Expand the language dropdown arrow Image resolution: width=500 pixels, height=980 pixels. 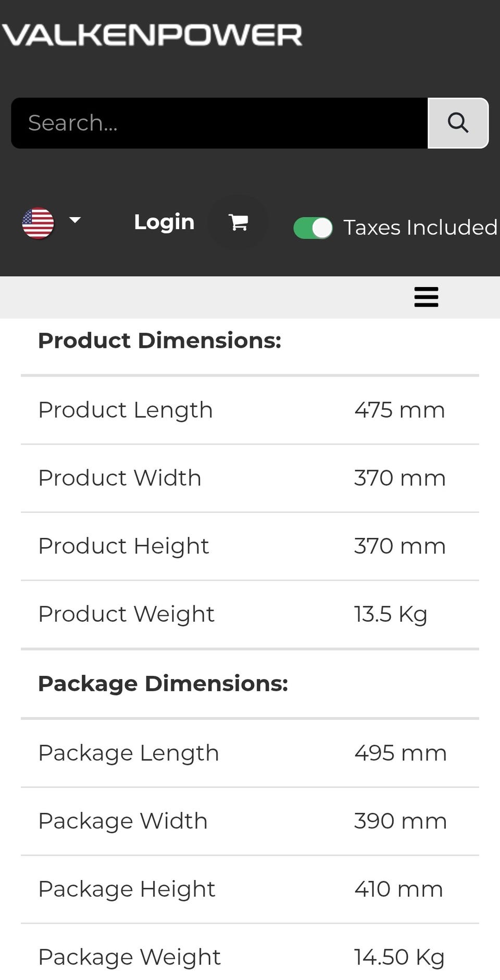coord(75,220)
